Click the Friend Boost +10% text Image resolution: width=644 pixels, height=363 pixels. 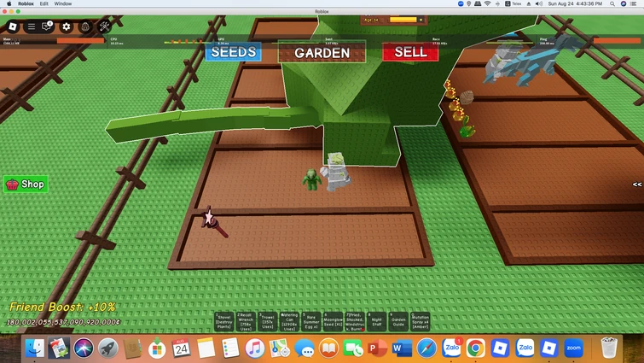(62, 307)
